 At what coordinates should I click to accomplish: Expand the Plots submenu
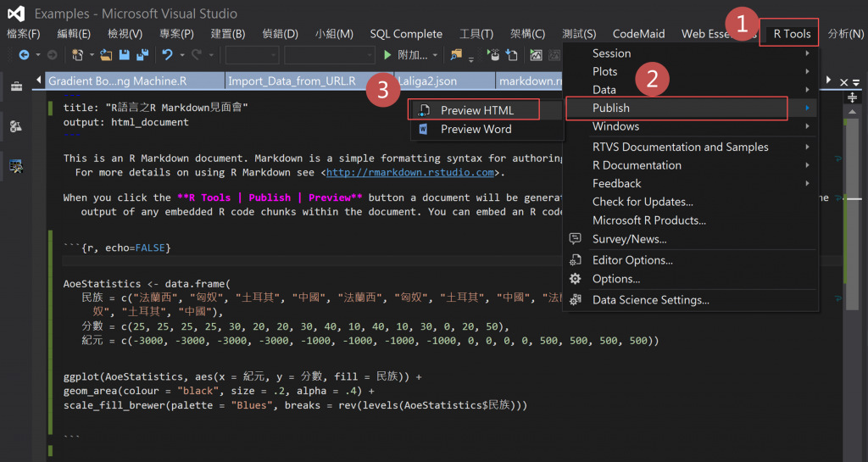pos(808,71)
